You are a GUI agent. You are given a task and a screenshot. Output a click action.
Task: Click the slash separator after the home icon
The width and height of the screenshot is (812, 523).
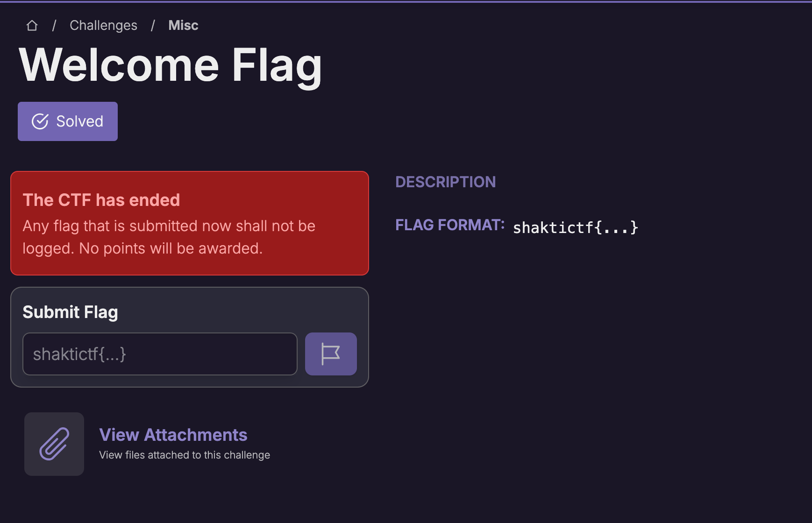54,25
